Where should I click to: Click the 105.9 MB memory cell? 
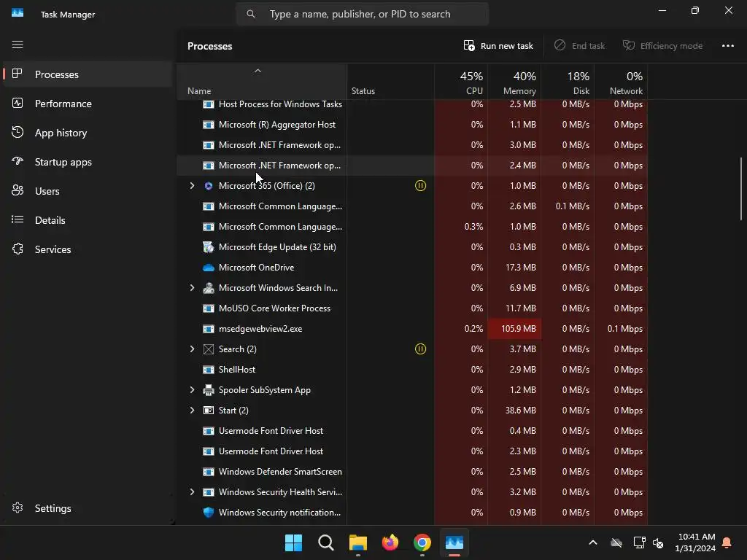[514, 329]
